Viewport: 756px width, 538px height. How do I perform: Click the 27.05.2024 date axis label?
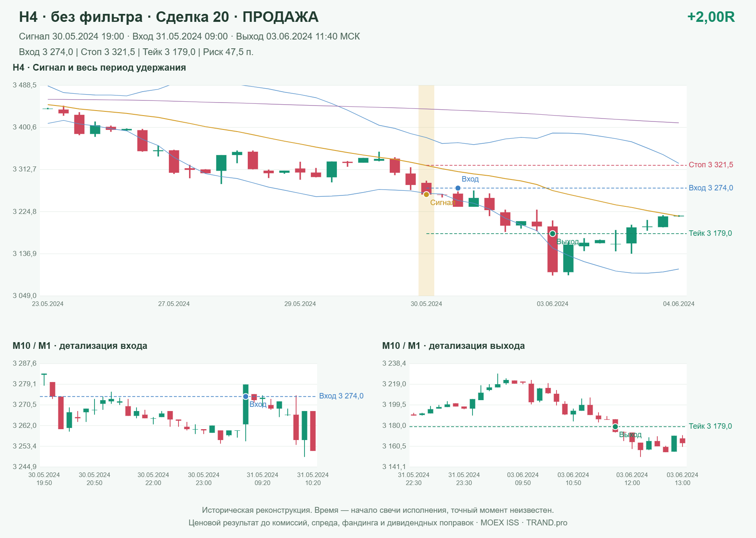(x=174, y=304)
